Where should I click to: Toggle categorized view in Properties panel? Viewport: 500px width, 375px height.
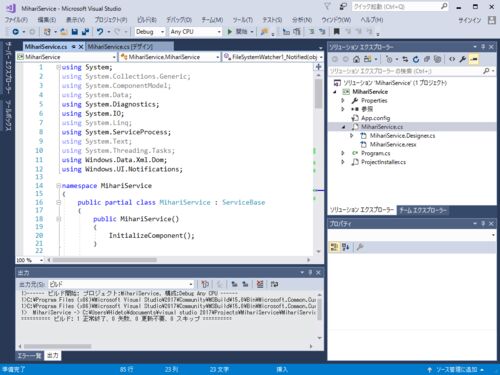(x=334, y=247)
